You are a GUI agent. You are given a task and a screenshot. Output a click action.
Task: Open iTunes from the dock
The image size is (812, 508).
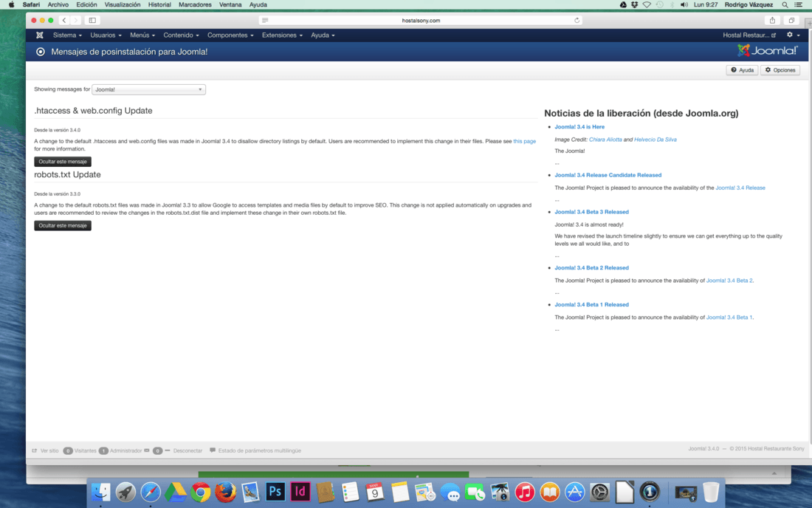(525, 492)
